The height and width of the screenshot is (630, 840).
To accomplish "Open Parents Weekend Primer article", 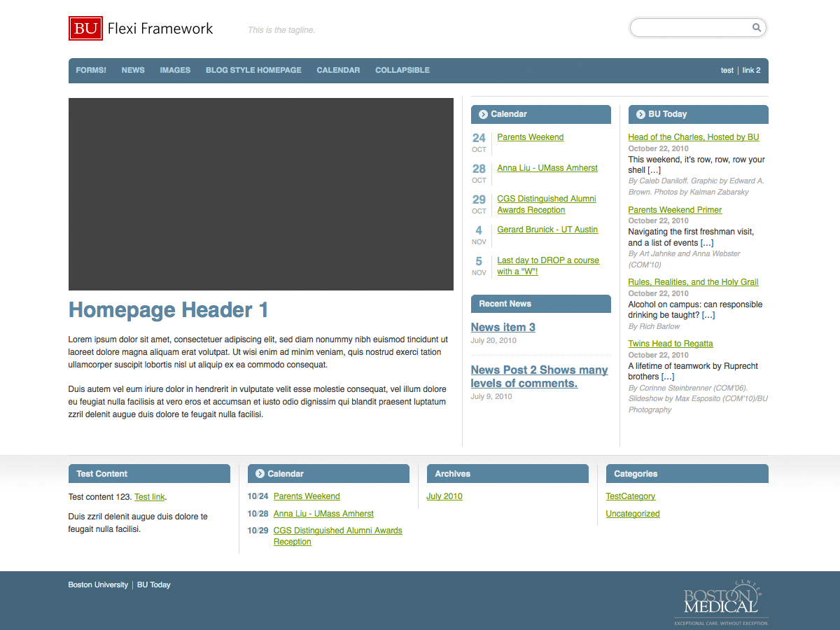I will tap(675, 210).
